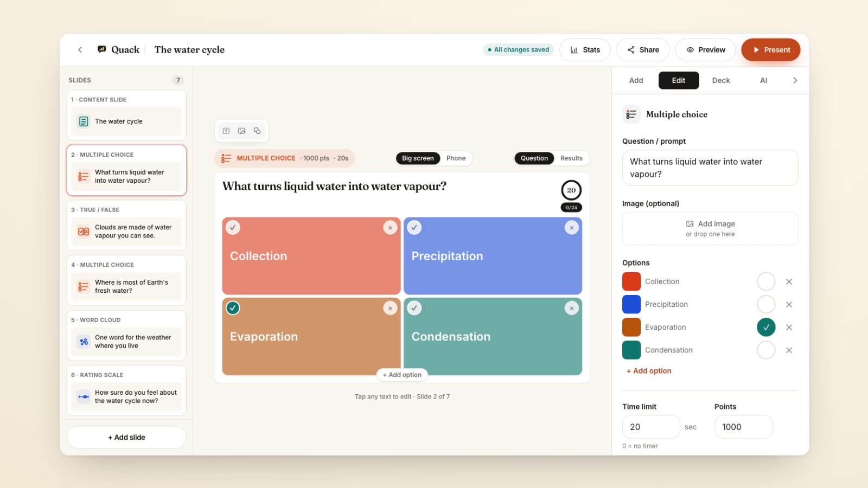The height and width of the screenshot is (488, 868).
Task: Remove the Collection answer tile on canvas
Action: point(390,228)
